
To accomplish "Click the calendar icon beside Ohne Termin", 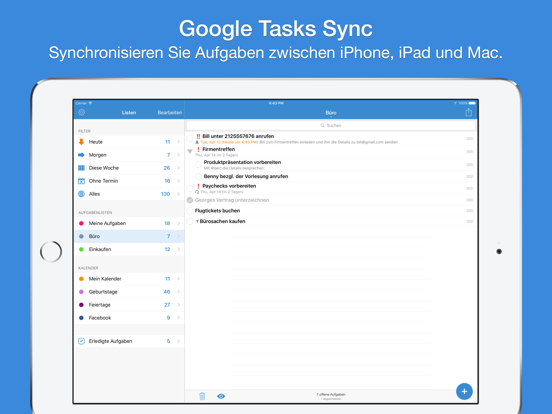I will 81,181.
